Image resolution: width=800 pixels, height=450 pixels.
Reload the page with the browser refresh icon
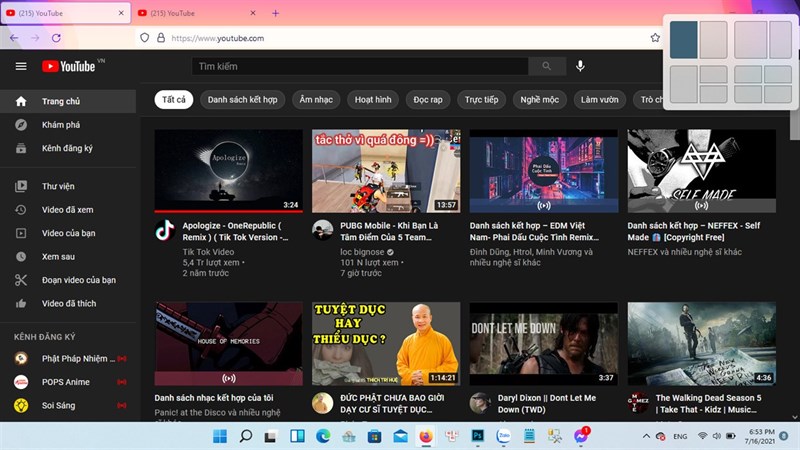point(56,38)
